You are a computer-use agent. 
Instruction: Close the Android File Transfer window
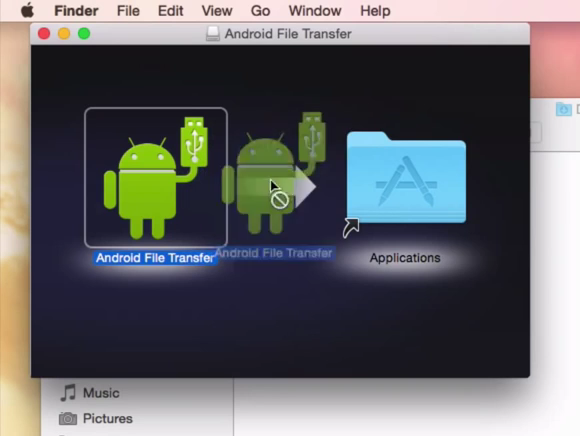[x=44, y=34]
